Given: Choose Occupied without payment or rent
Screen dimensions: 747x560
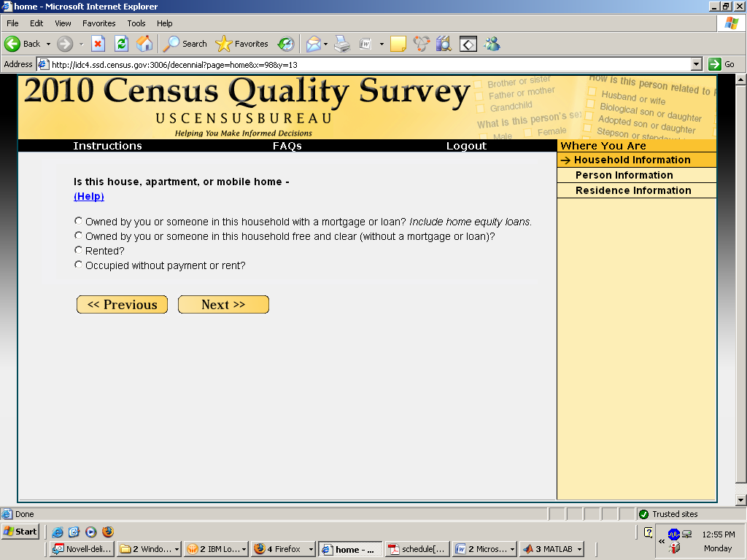Looking at the screenshot, I should 79,265.
